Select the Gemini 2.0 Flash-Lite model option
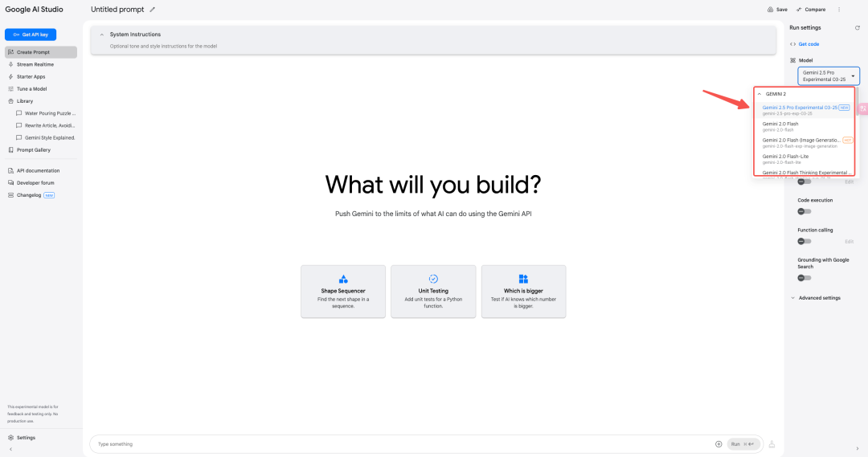 pos(805,159)
